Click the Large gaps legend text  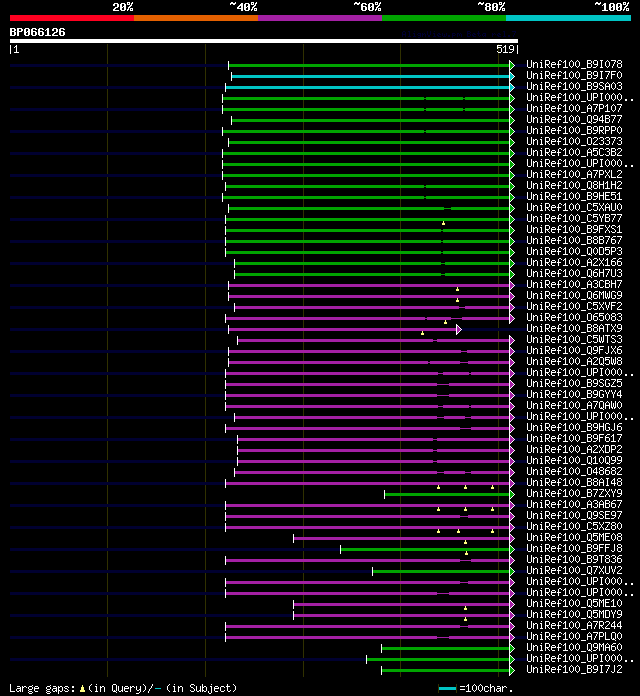click(123, 688)
